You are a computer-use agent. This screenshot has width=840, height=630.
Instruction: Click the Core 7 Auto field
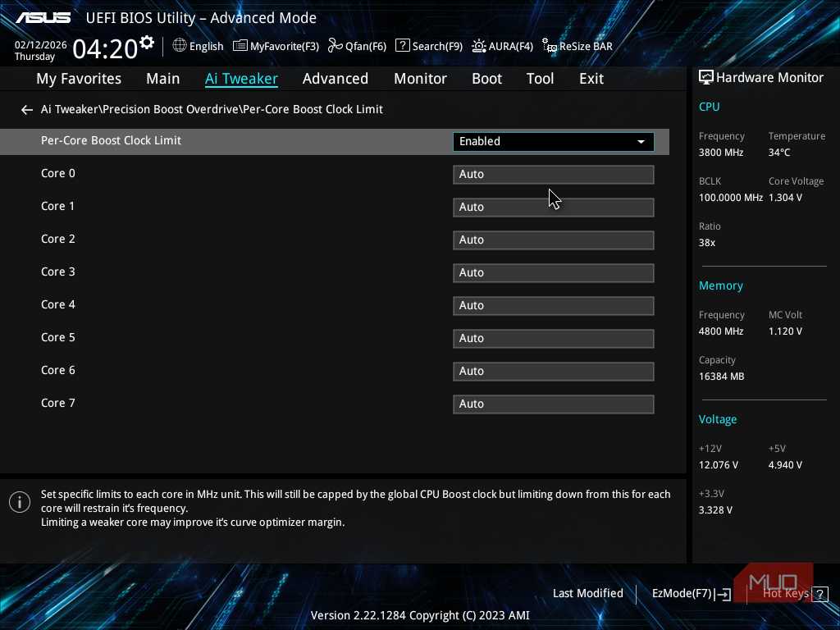click(x=554, y=404)
